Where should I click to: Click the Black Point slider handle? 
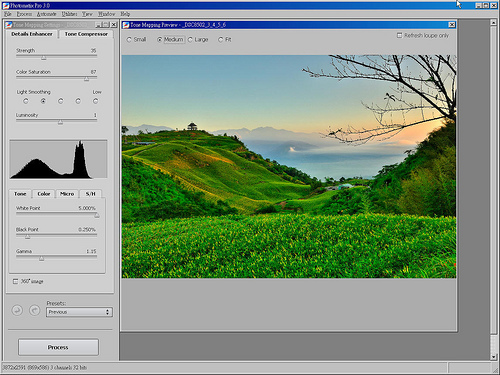[x=27, y=237]
